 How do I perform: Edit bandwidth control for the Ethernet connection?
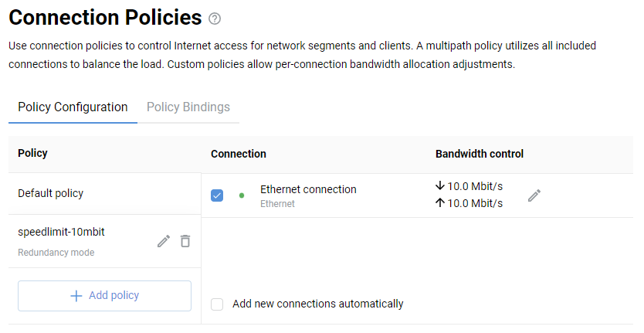click(534, 195)
